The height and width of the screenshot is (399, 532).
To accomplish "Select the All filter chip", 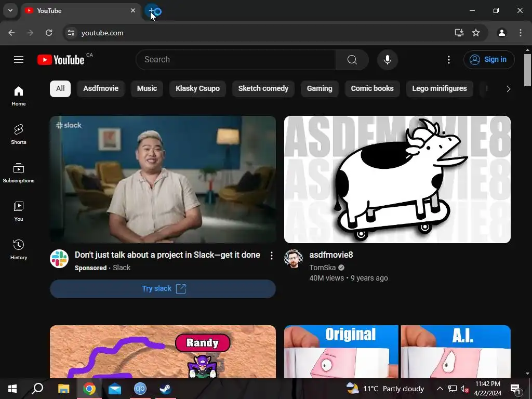I will coord(60,88).
